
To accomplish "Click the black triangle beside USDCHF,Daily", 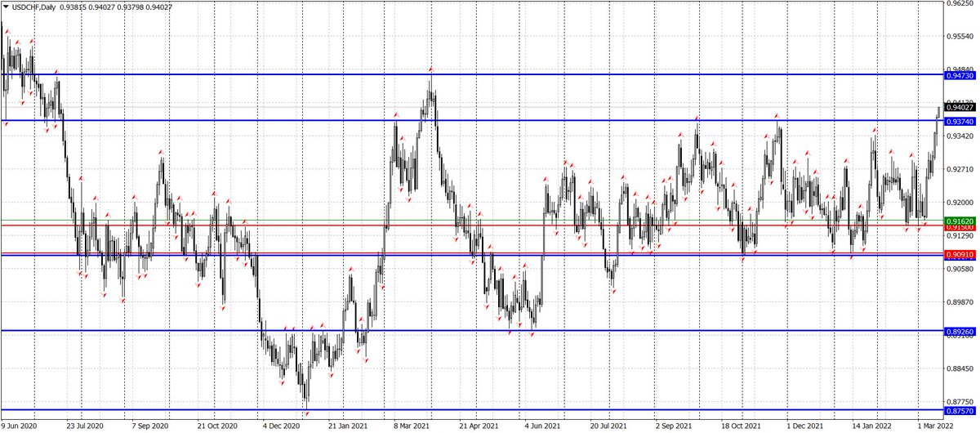I will (7, 7).
